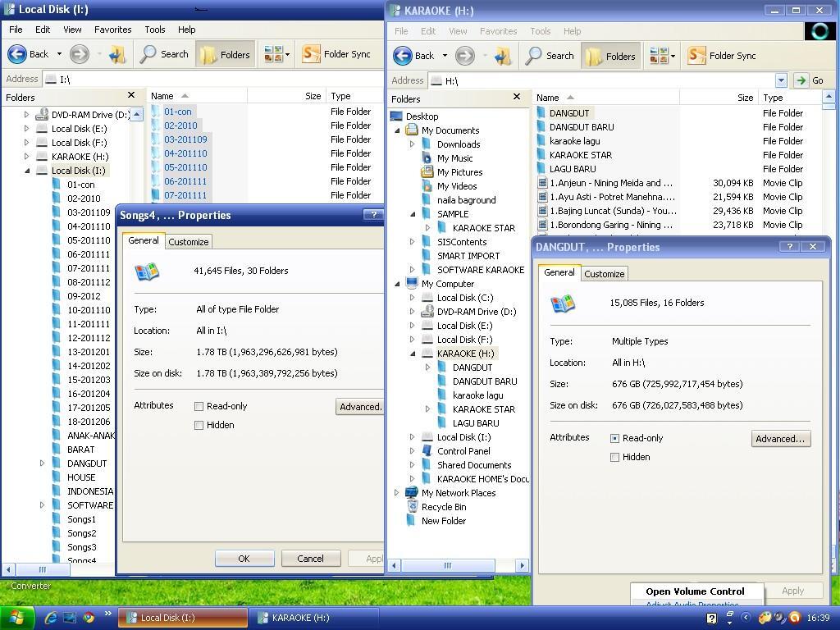
Task: Click Windows Start button
Action: point(17,618)
